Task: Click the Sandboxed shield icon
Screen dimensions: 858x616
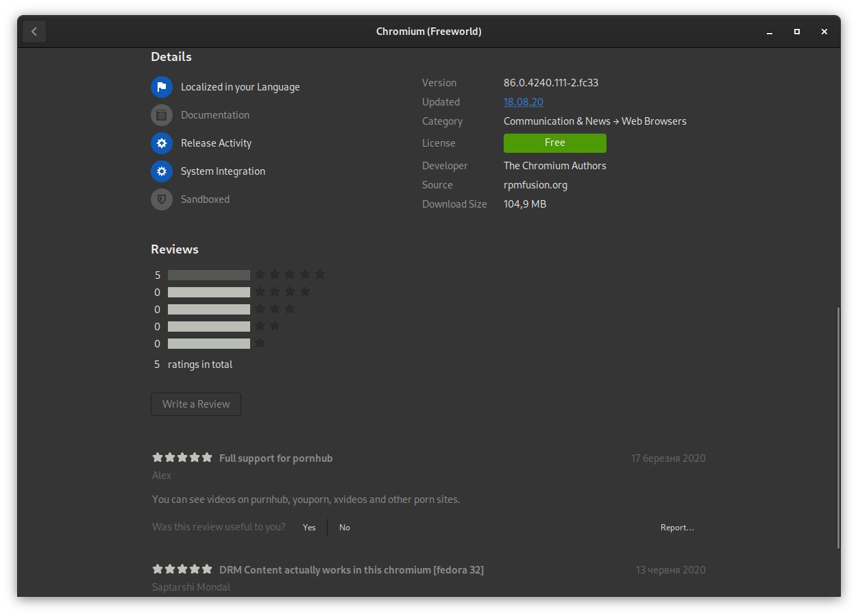Action: pos(162,199)
